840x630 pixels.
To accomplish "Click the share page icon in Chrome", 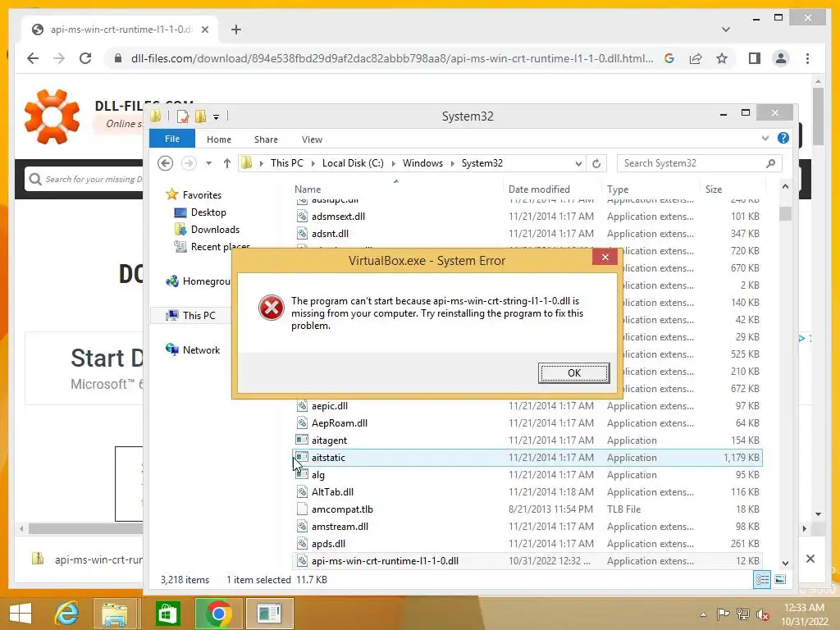I will (x=696, y=58).
